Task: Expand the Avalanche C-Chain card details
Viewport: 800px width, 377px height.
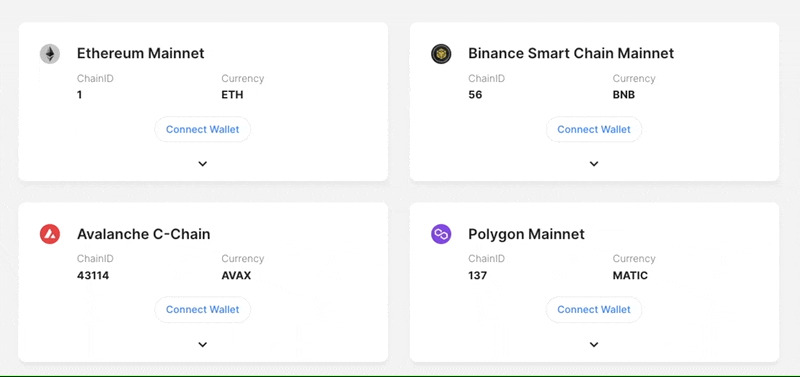Action: [x=203, y=344]
